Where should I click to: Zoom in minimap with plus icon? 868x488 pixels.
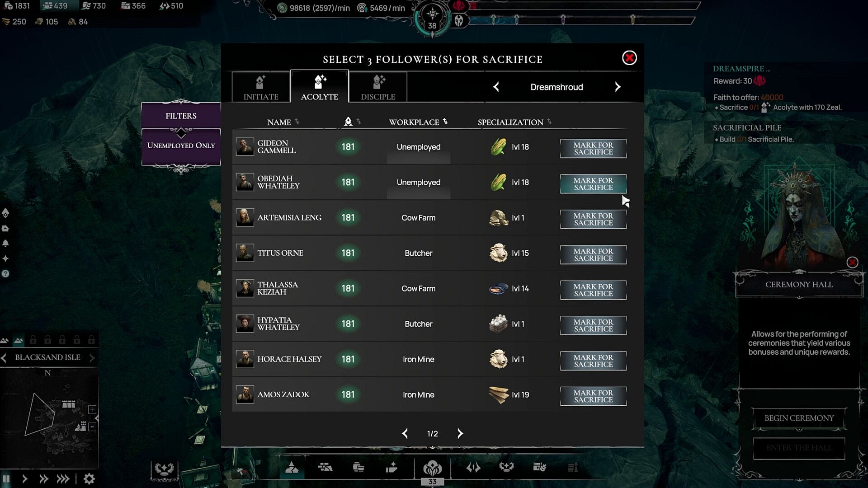[x=92, y=409]
